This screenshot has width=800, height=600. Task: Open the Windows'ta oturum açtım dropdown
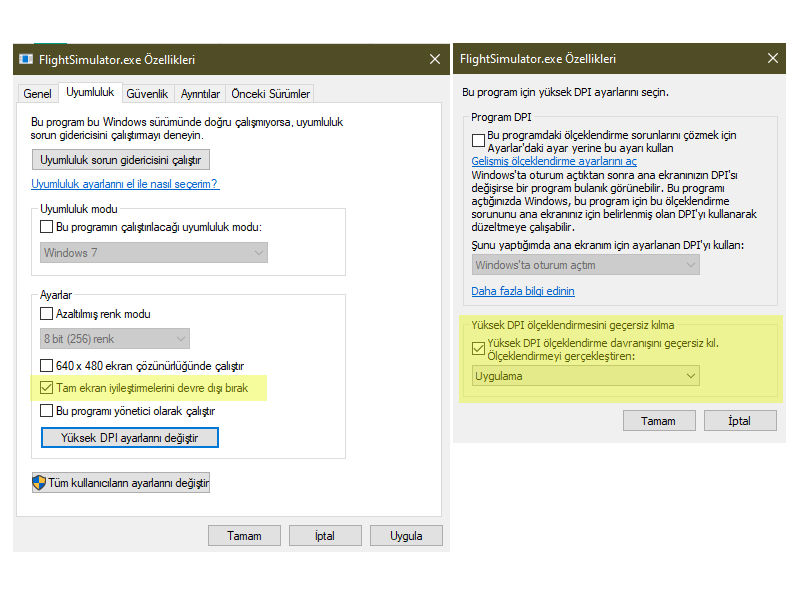pyautogui.click(x=585, y=265)
